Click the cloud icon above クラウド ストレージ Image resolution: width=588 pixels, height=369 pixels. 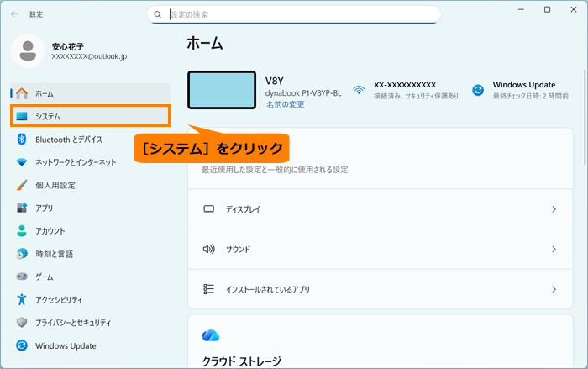coord(211,335)
